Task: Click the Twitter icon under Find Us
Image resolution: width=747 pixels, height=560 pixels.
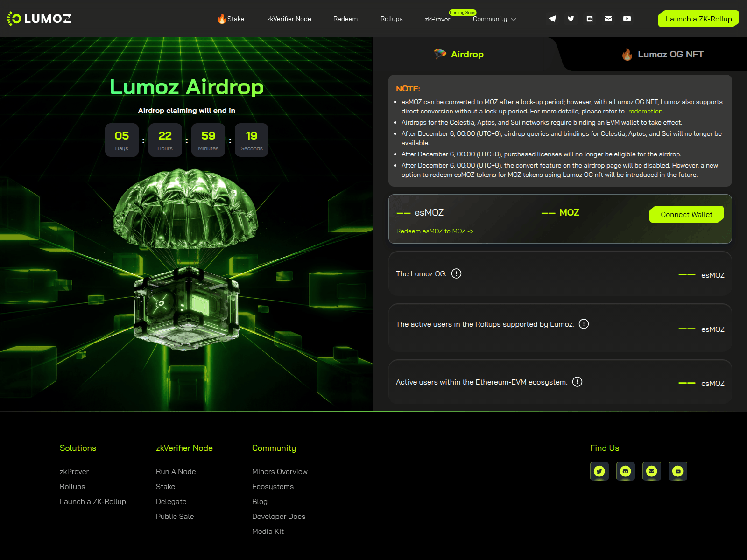Action: pyautogui.click(x=599, y=471)
